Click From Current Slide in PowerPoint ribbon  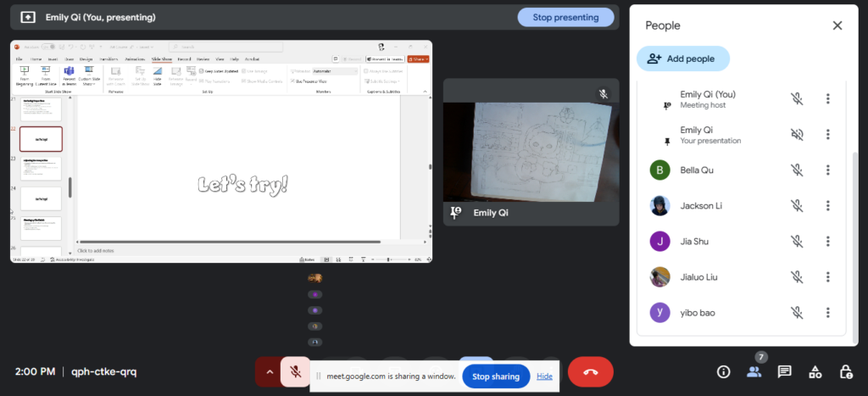(46, 75)
